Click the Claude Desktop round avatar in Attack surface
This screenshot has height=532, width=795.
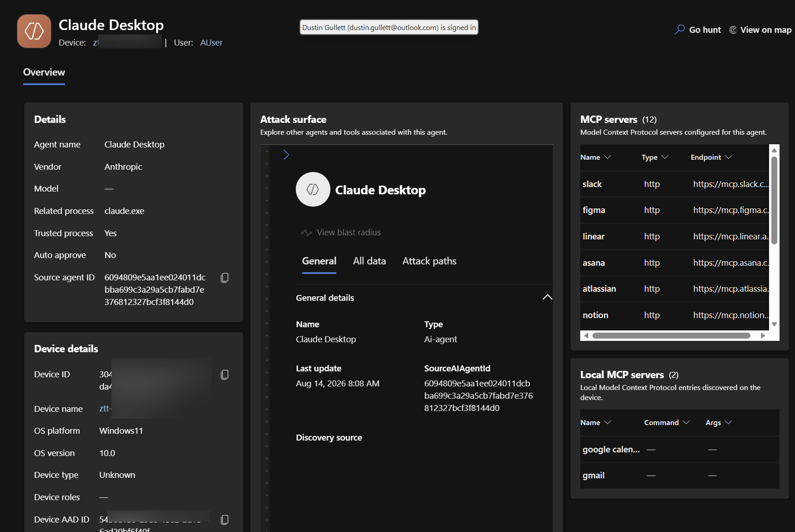click(x=313, y=189)
